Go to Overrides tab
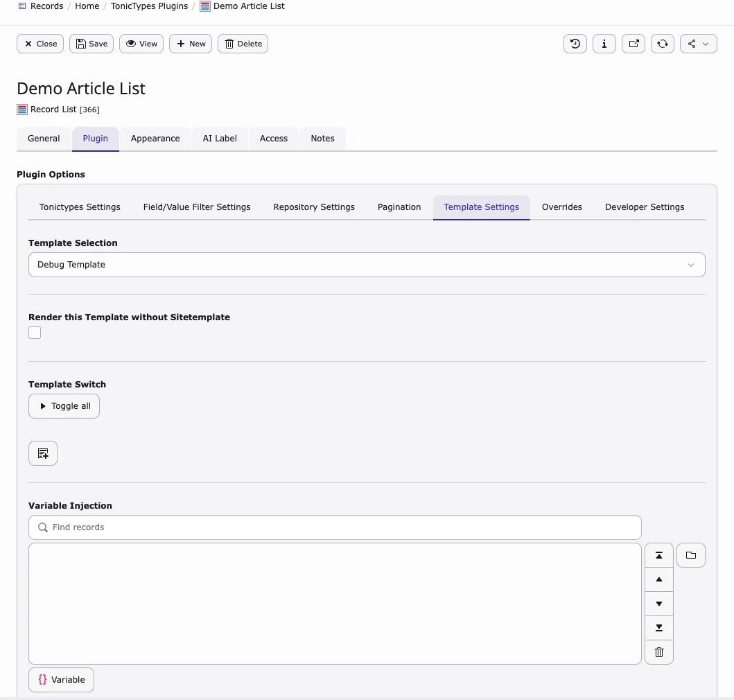Screen dimensions: 734x700 click(x=561, y=207)
